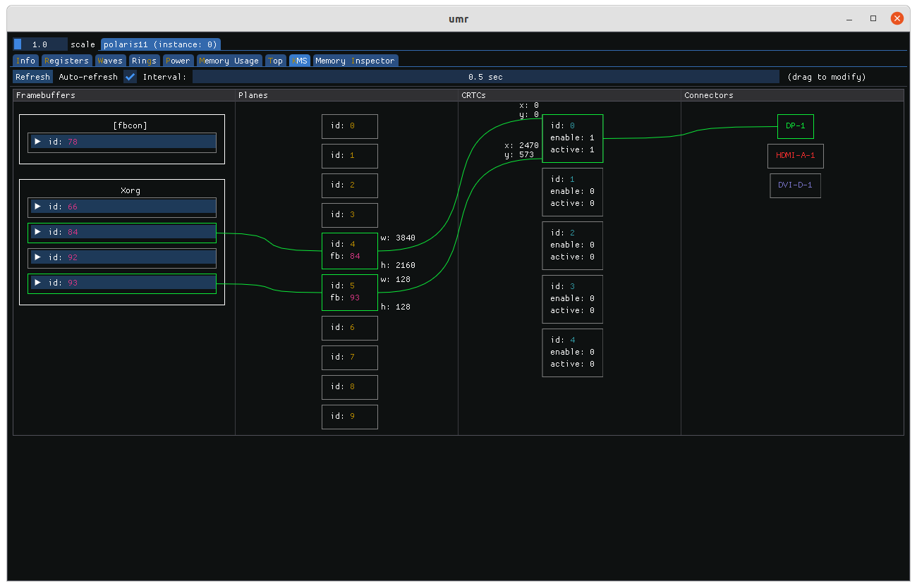The width and height of the screenshot is (917, 588).
Task: Click the 'h: 2160' height label
Action: (398, 266)
